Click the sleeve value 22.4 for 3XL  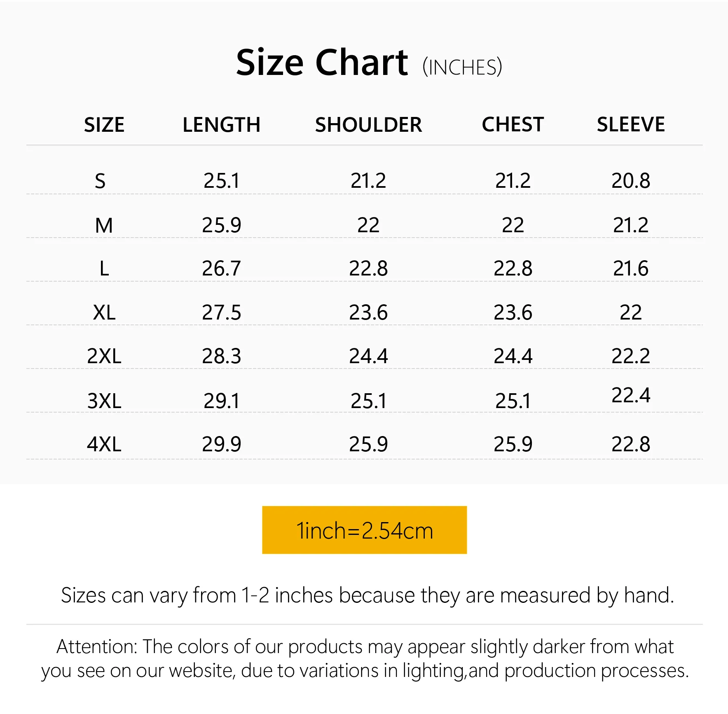coord(630,395)
